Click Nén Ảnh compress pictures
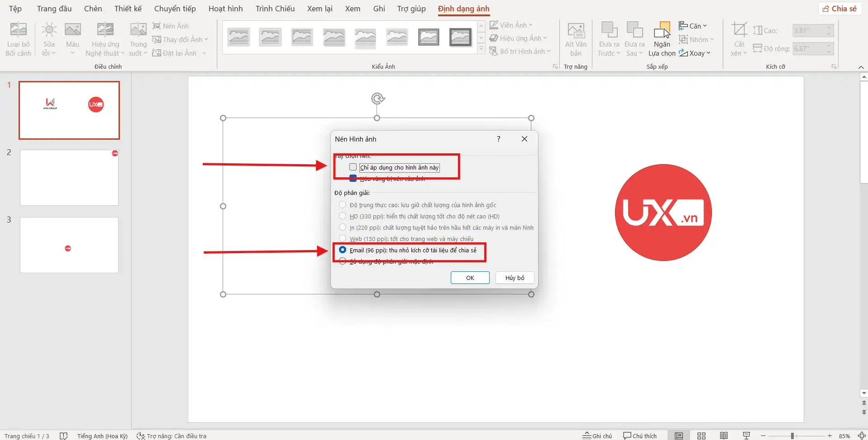868x440 pixels. [x=171, y=26]
